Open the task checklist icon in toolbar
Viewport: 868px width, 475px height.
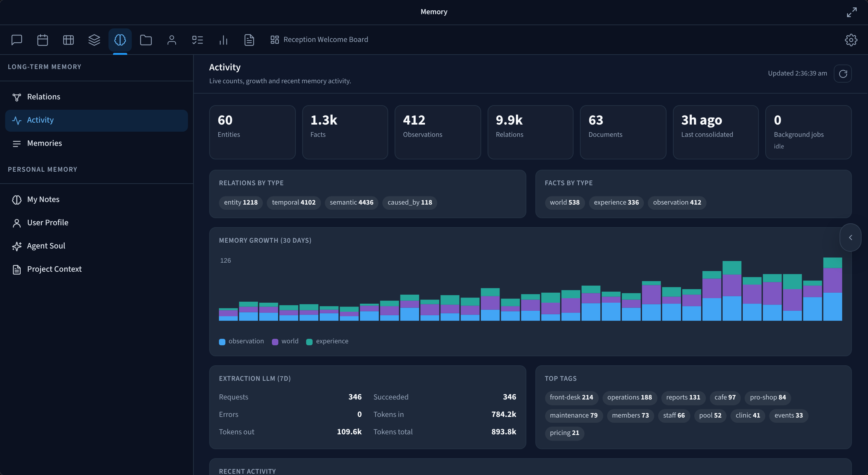pos(197,40)
